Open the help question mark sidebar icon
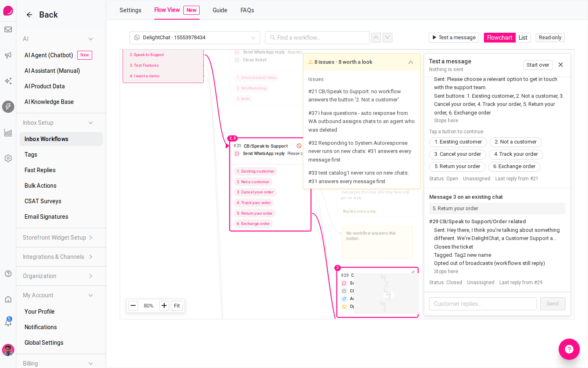 pos(8,274)
